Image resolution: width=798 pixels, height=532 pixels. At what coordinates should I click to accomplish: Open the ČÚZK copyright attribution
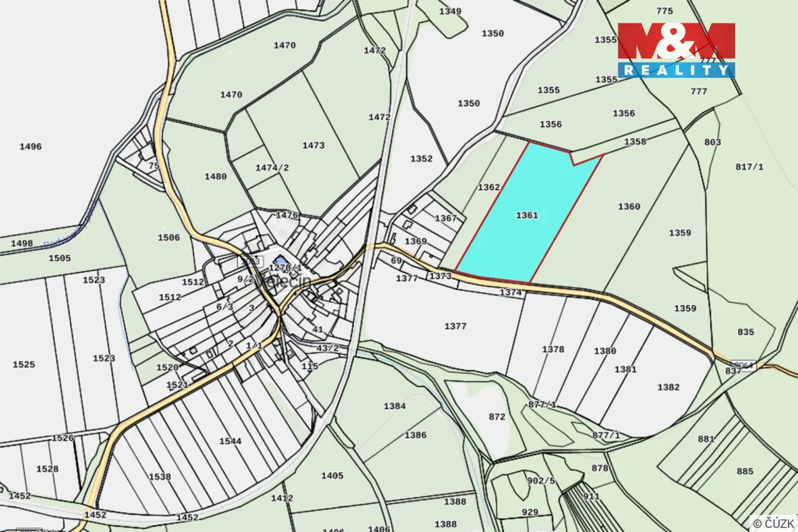click(772, 523)
